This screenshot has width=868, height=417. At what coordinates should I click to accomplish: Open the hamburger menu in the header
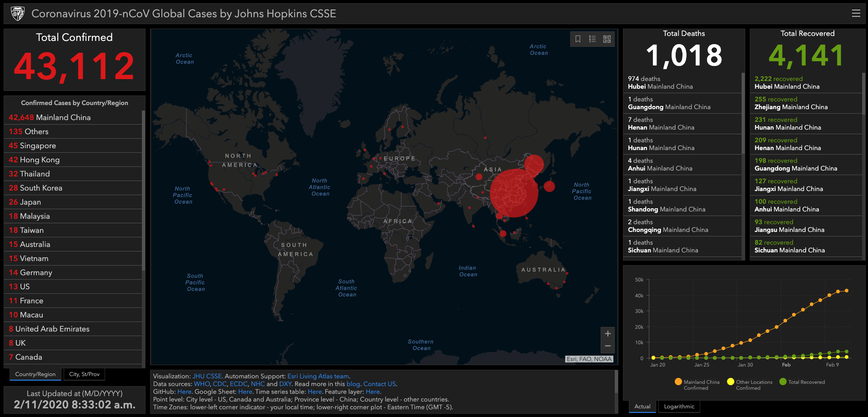tap(856, 14)
